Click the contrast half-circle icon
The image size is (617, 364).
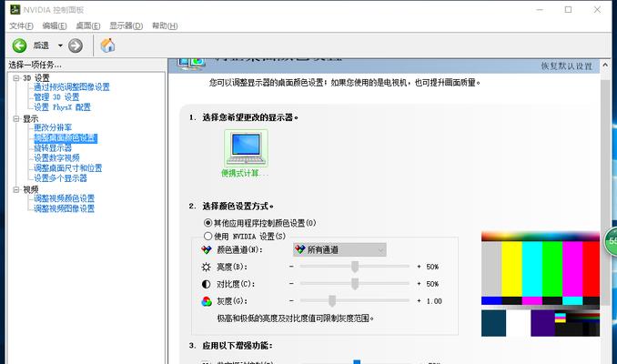click(207, 284)
